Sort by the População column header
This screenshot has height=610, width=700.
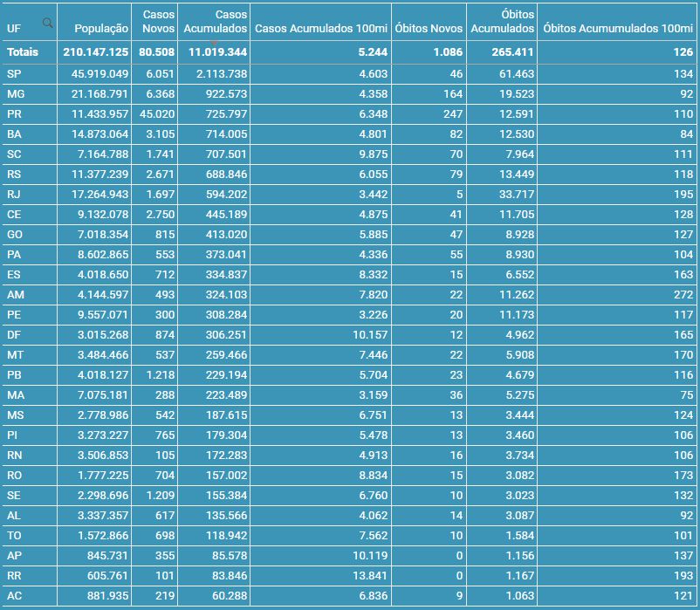tap(101, 29)
